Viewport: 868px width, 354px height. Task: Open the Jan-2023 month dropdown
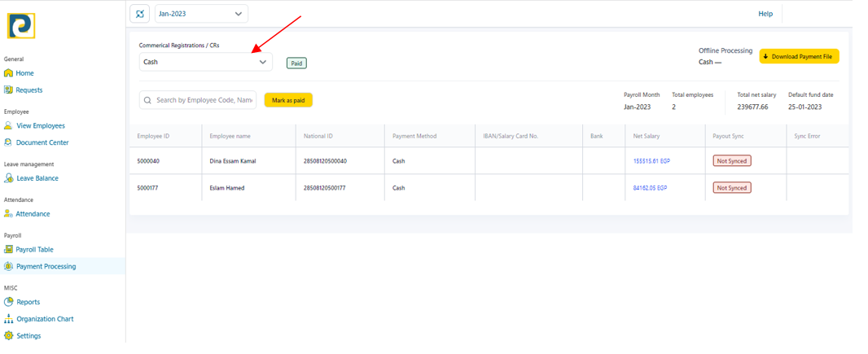(x=201, y=14)
